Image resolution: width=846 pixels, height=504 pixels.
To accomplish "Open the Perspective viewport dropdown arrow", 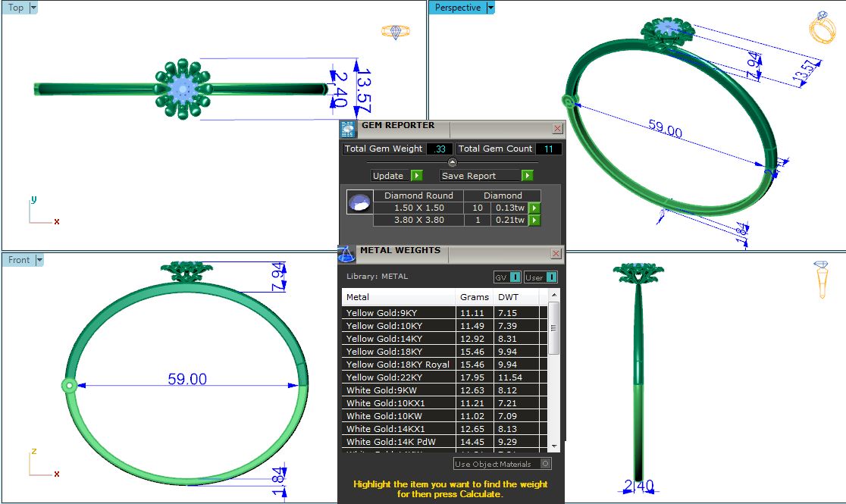I will click(490, 8).
